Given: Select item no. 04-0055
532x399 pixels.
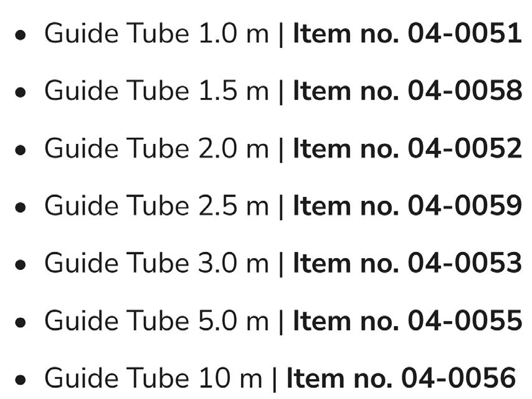Looking at the screenshot, I should point(407,321).
